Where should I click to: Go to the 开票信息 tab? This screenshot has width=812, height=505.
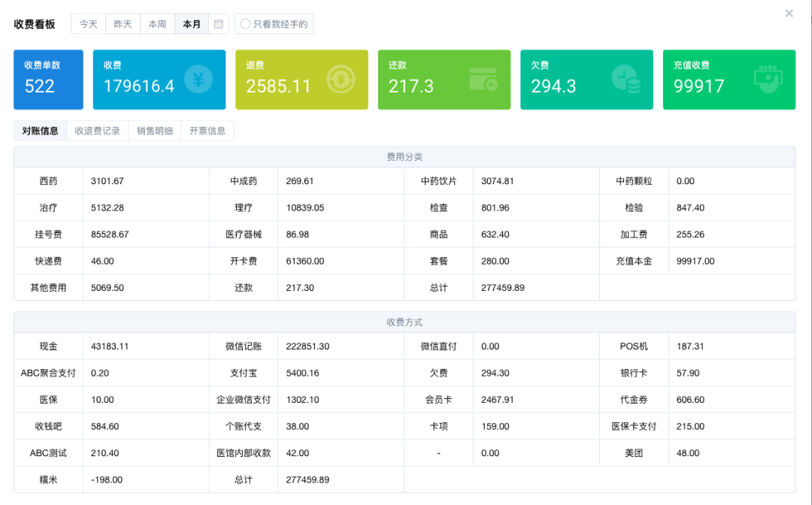pyautogui.click(x=208, y=131)
